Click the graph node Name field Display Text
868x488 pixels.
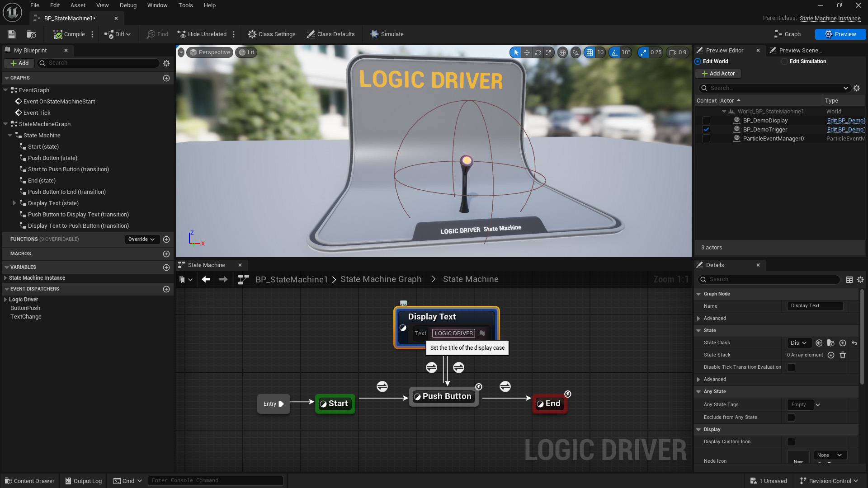815,306
